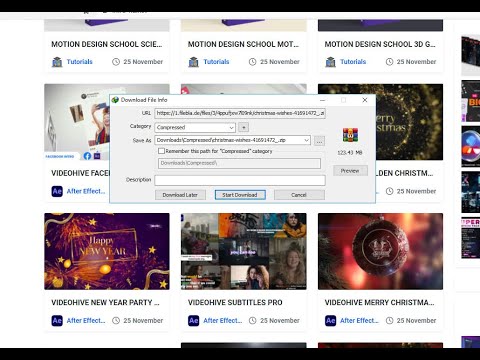Click 25 November date on Subtitles Pro card

tap(280, 320)
